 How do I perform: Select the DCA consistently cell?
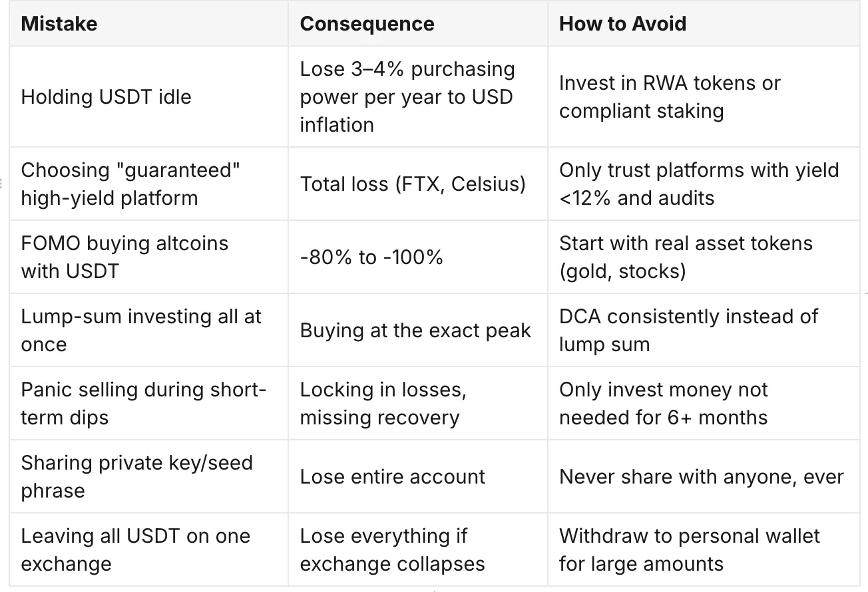(704, 330)
